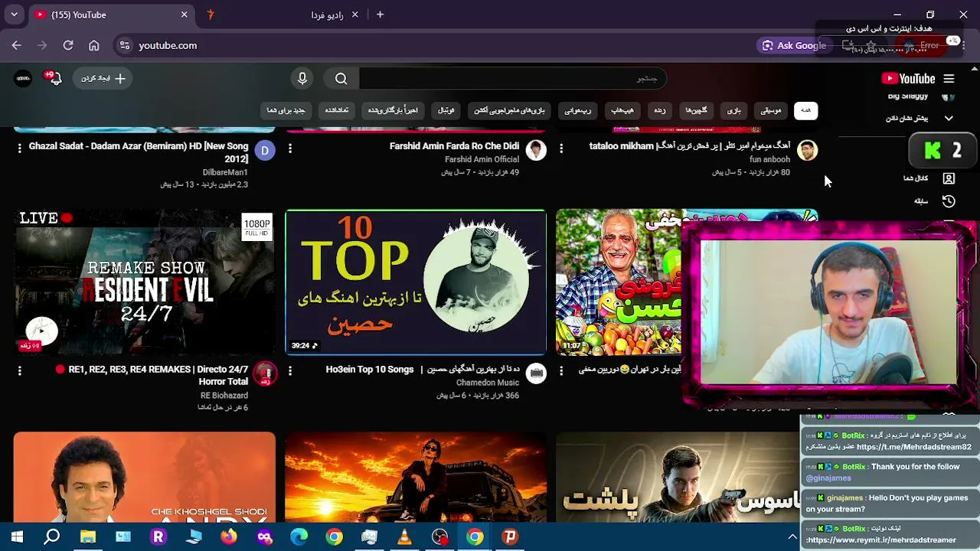Viewport: 980px width, 551px height.
Task: Select the 'تماشاشده' (Watched) filter chip
Action: [336, 110]
